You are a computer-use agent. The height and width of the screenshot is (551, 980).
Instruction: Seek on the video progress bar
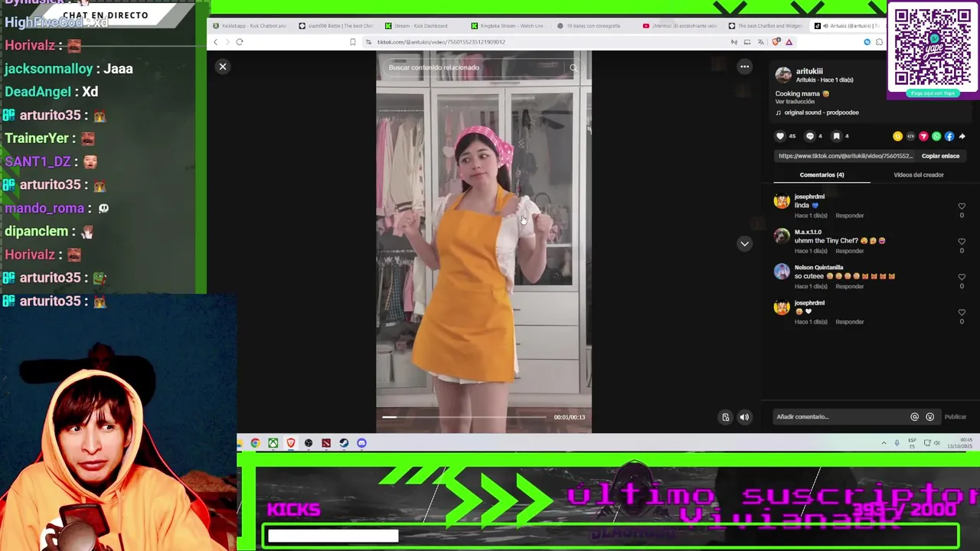pos(464,417)
